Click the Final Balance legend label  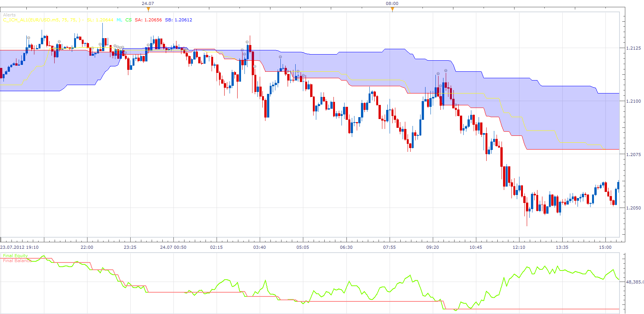coord(17,261)
